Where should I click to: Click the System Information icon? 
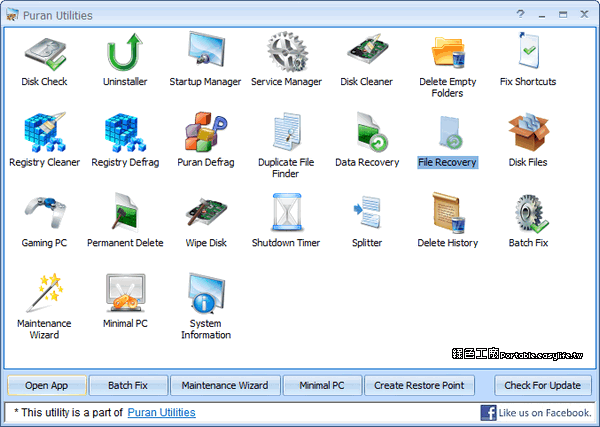pos(205,293)
